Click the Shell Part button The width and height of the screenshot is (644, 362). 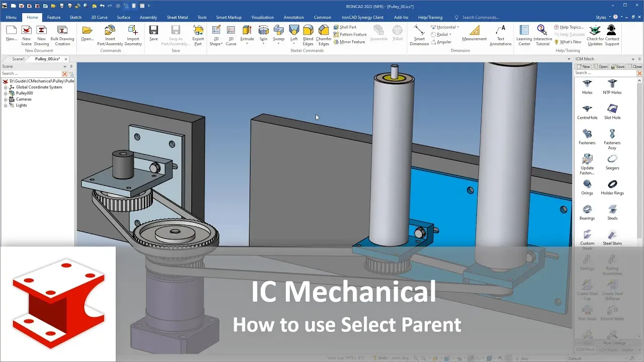click(345, 27)
